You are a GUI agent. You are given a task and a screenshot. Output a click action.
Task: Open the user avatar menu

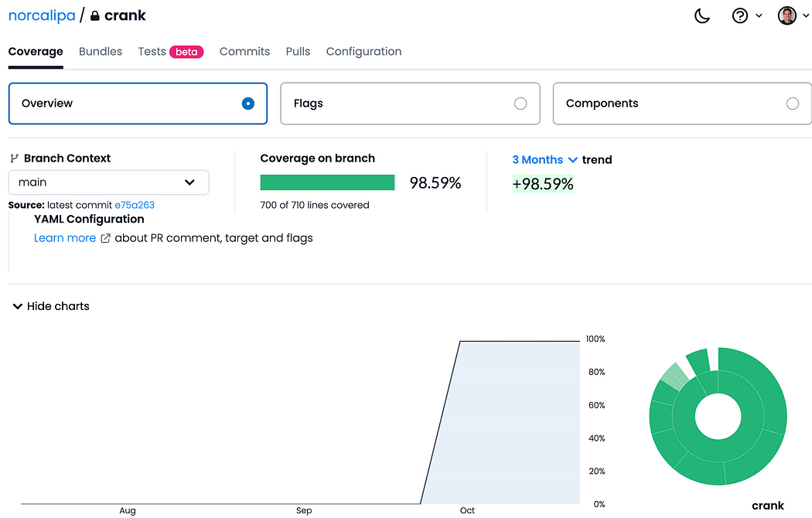pos(786,15)
